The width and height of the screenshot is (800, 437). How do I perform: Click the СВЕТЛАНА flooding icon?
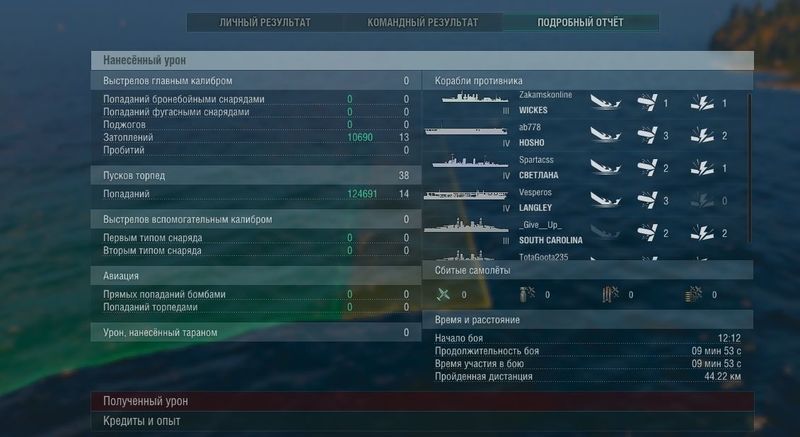pos(703,168)
